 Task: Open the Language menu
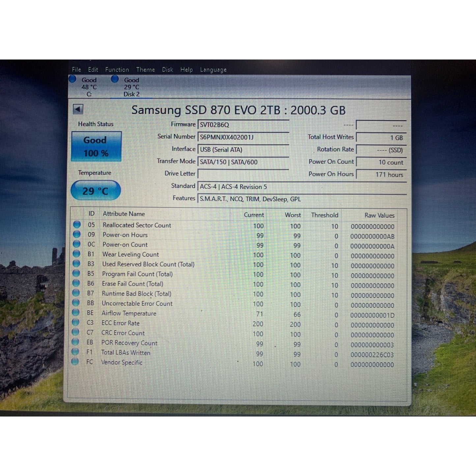coord(213,70)
